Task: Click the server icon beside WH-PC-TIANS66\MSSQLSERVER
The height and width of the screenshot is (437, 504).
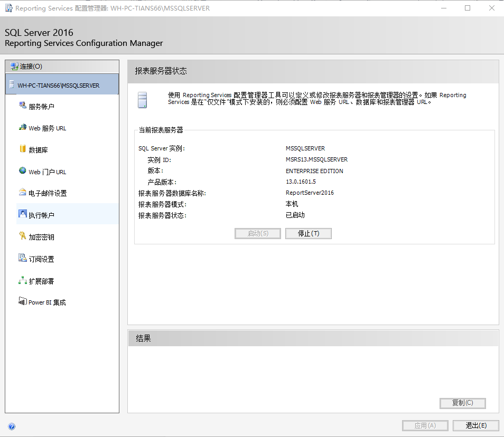Action: coord(12,85)
